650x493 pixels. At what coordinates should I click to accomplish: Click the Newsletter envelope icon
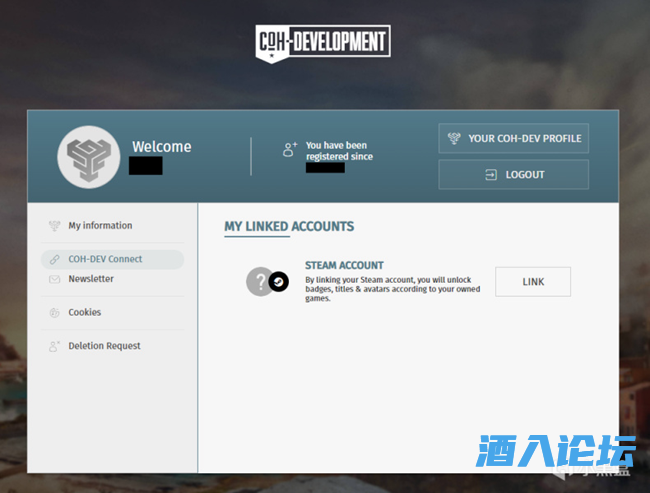pos(54,279)
